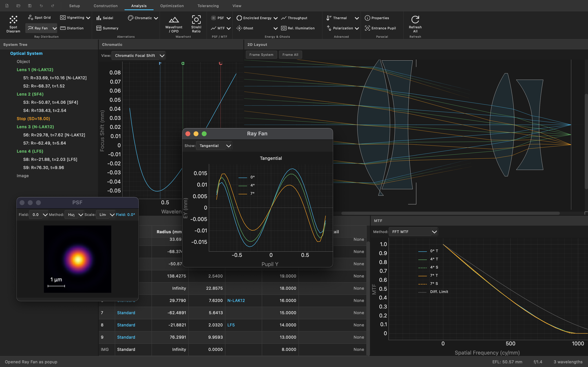Open the Distortion analysis

click(72, 28)
